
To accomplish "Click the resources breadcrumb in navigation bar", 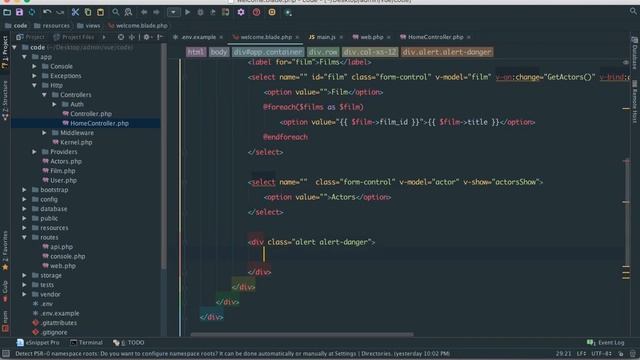I will tap(52, 25).
